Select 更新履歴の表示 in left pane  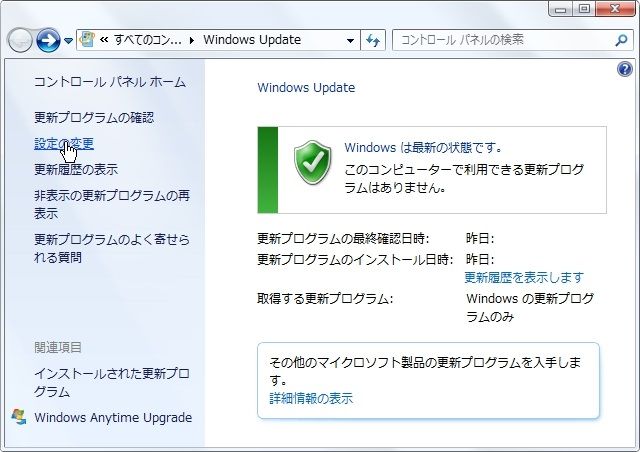pyautogui.click(x=76, y=169)
